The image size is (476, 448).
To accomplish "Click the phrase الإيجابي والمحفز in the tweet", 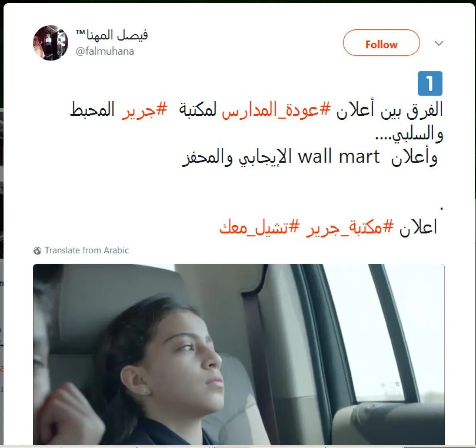I will point(237,157).
